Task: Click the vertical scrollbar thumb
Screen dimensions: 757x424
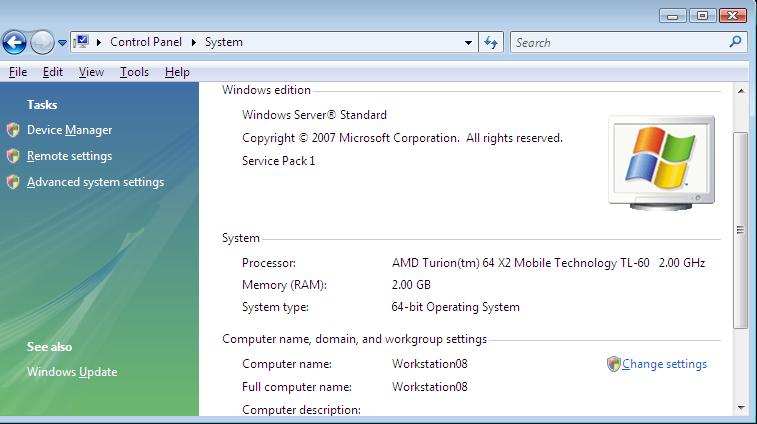Action: point(741,230)
